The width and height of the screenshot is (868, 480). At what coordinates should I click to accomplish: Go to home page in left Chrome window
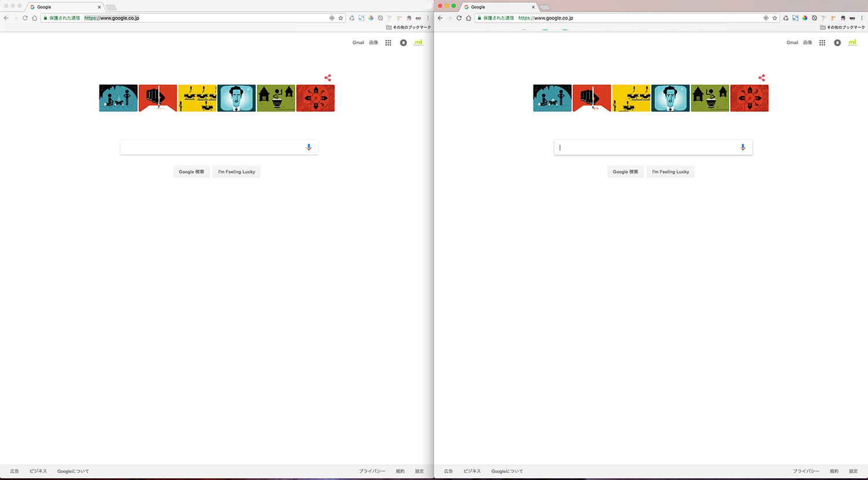[35, 18]
